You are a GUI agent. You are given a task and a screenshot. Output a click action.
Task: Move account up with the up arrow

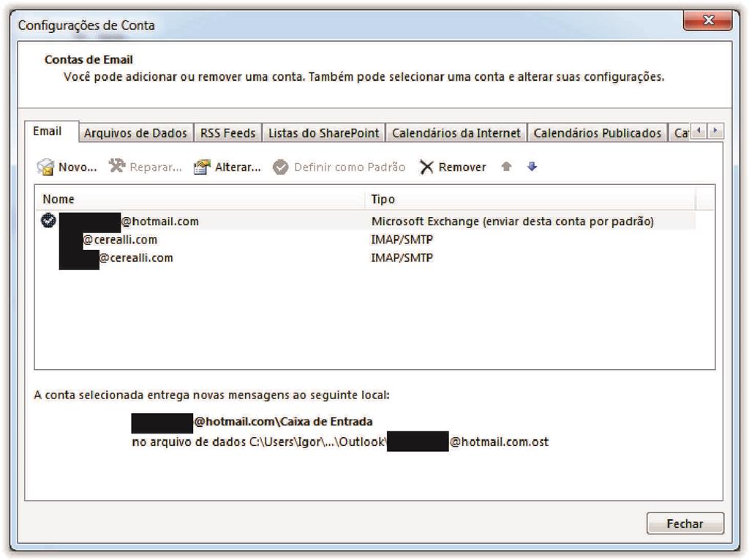[x=506, y=166]
